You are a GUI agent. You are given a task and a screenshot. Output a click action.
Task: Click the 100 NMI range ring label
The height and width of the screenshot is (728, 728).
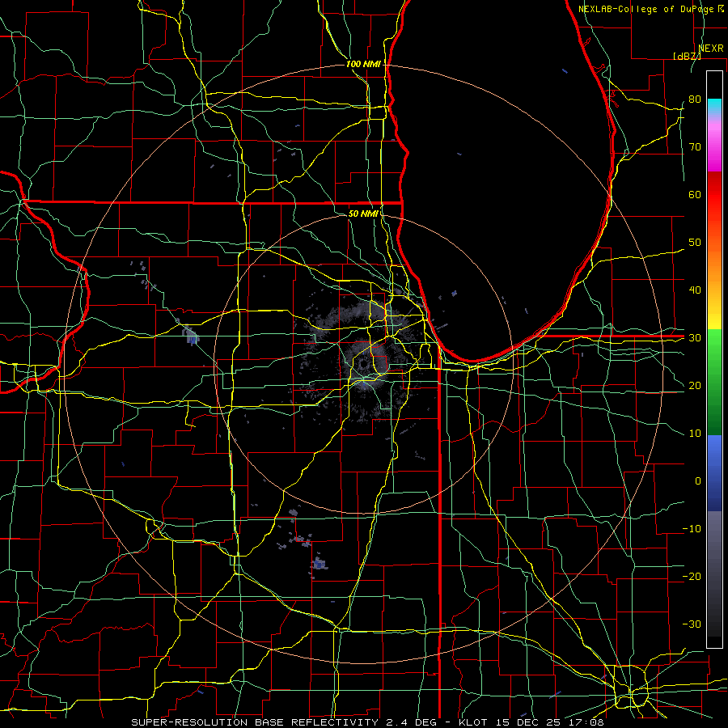(363, 64)
